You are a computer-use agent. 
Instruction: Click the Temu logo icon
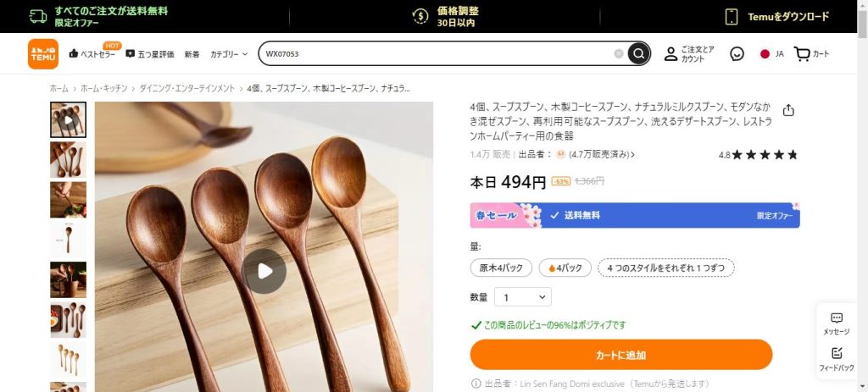[x=42, y=54]
